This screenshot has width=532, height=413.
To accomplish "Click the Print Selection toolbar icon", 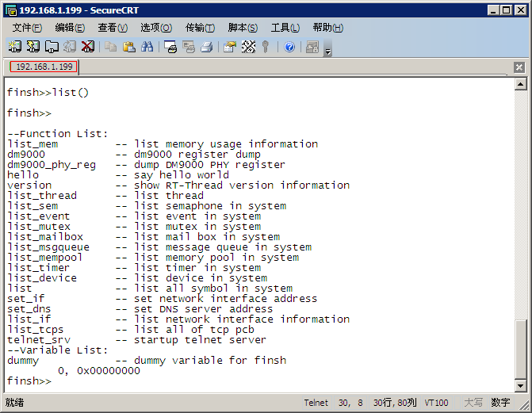I will (189, 47).
